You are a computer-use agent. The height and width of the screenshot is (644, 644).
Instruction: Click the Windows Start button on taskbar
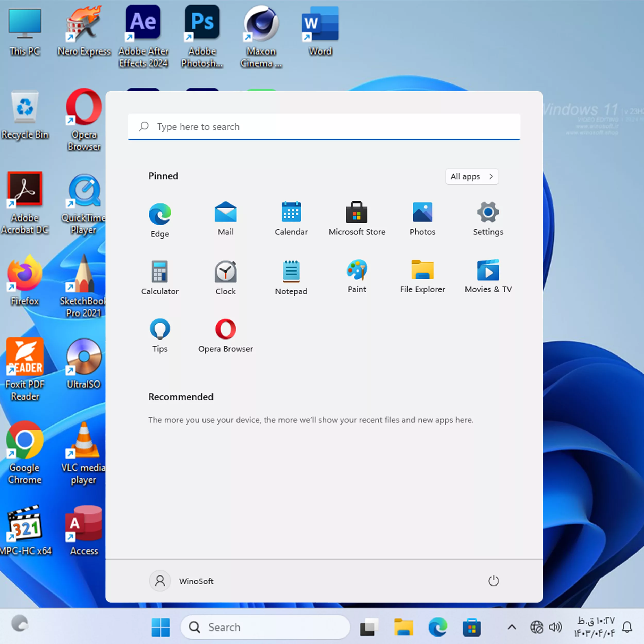coord(160,627)
